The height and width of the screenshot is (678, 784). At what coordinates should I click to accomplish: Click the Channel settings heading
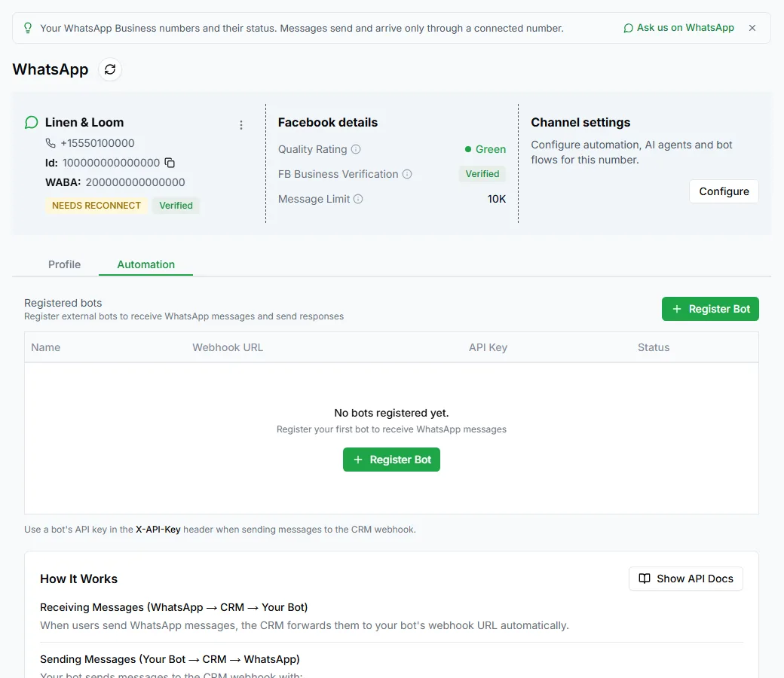[x=580, y=122]
